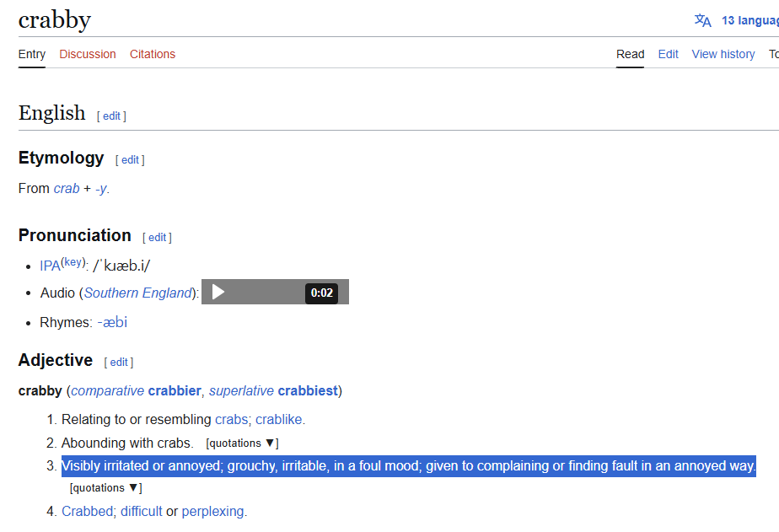
Task: Open the -æbi rhymes link
Action: coord(112,322)
